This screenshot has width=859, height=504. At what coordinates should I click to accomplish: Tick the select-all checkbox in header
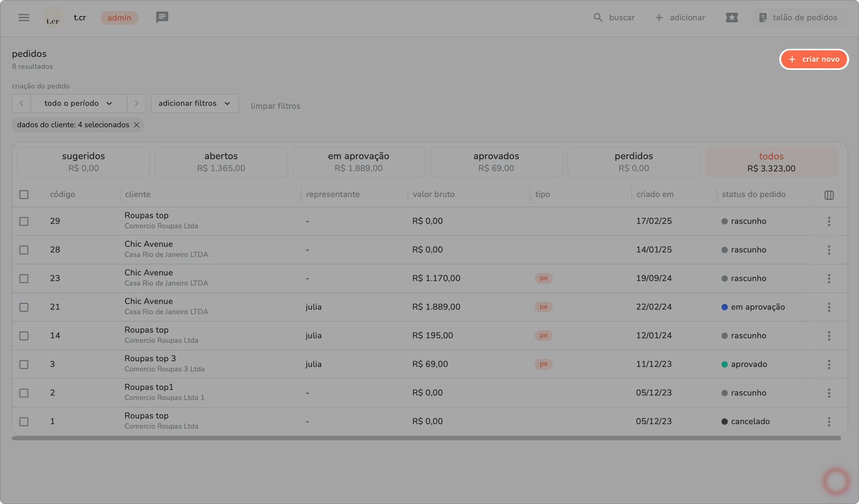[24, 195]
